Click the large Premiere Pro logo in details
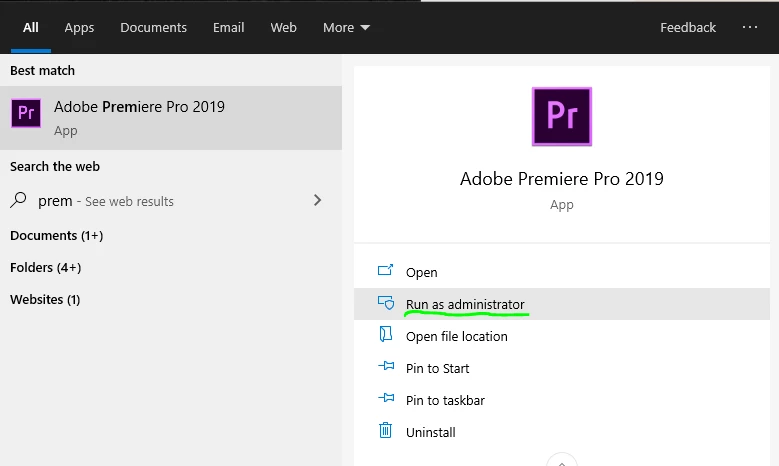Image resolution: width=779 pixels, height=466 pixels. click(562, 117)
